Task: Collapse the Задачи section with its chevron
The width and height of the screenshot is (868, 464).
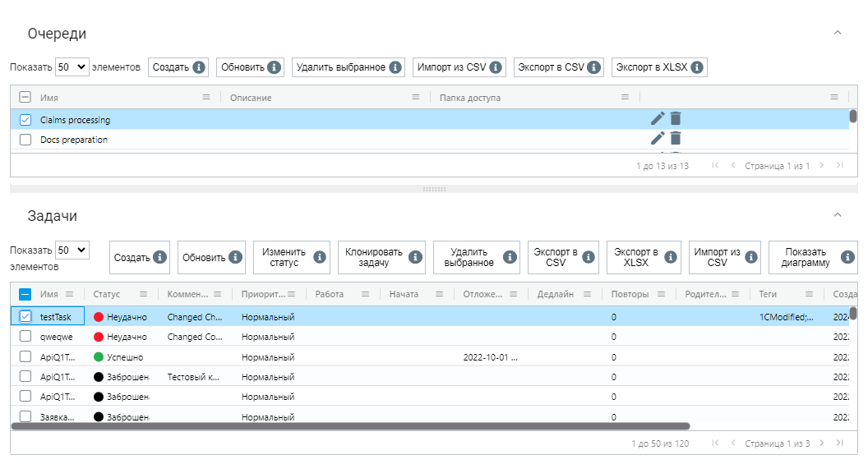Action: [838, 215]
